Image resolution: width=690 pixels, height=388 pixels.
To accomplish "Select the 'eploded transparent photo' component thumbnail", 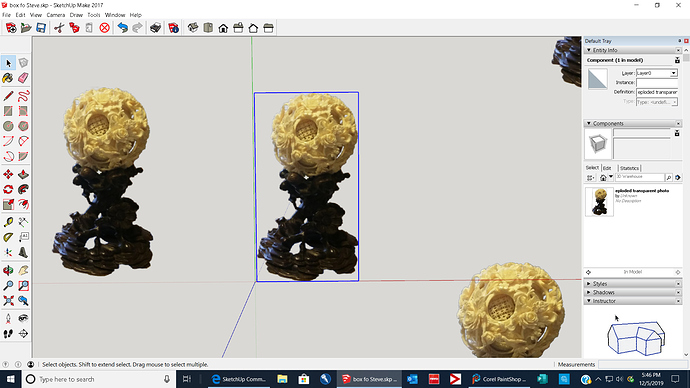I will point(599,201).
